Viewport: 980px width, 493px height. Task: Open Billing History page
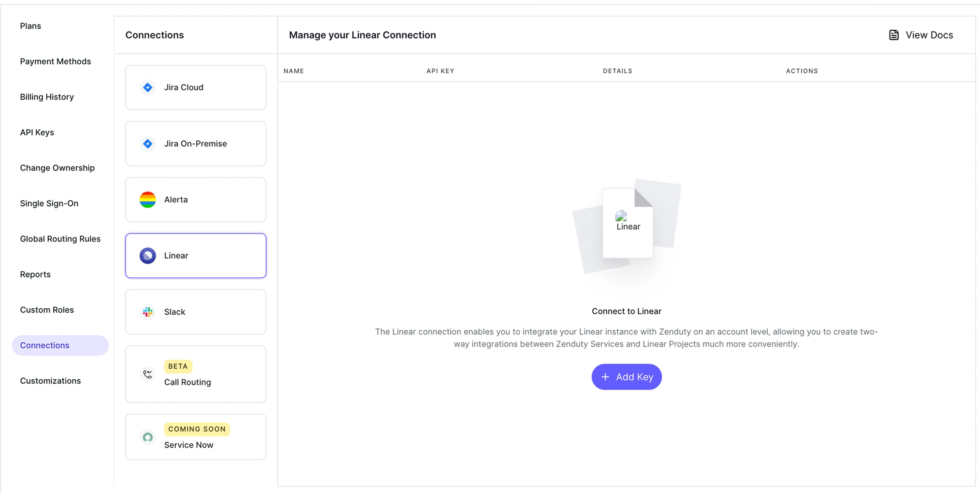[47, 97]
